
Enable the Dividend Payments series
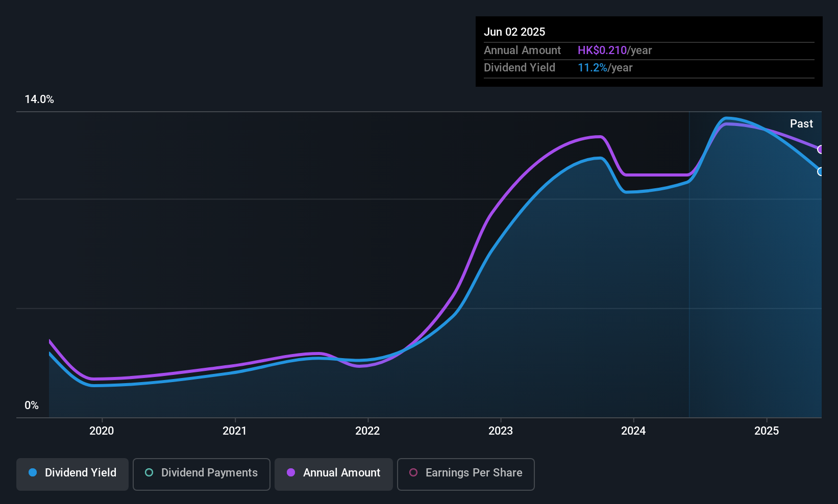point(202,474)
